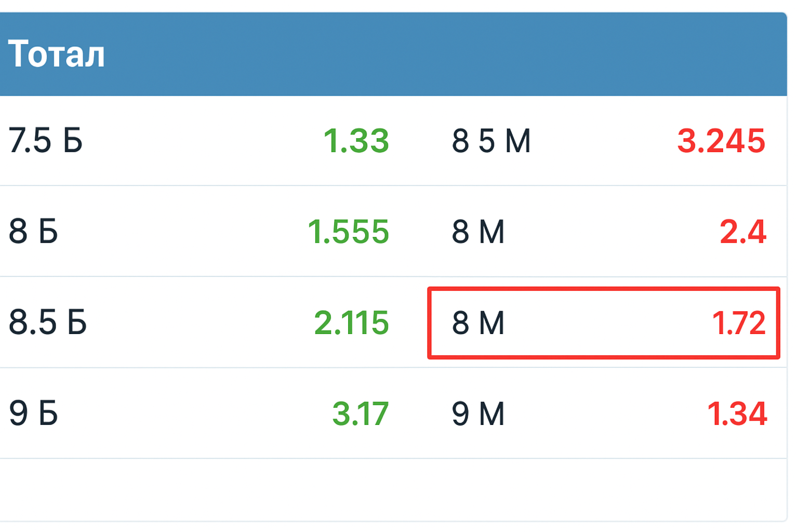Select the 8 Б over label
Screen dimensions: 798x532
click(x=33, y=232)
